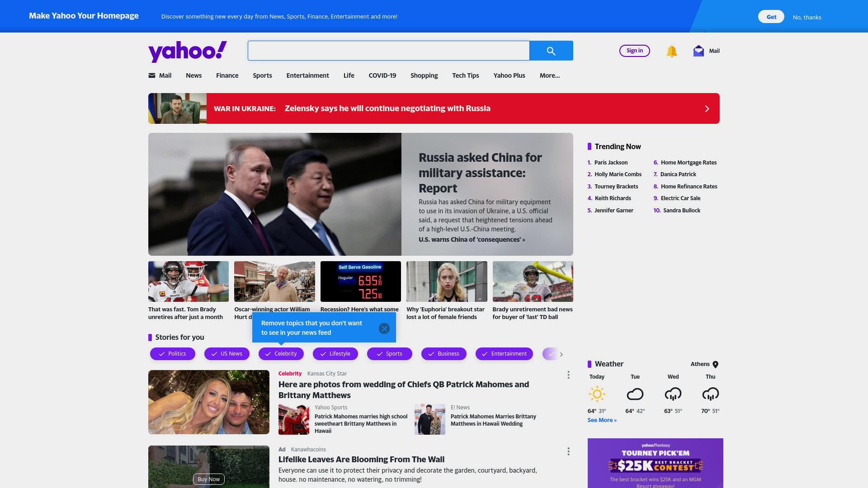Click the Mail envelope in the navigation bar

click(152, 75)
